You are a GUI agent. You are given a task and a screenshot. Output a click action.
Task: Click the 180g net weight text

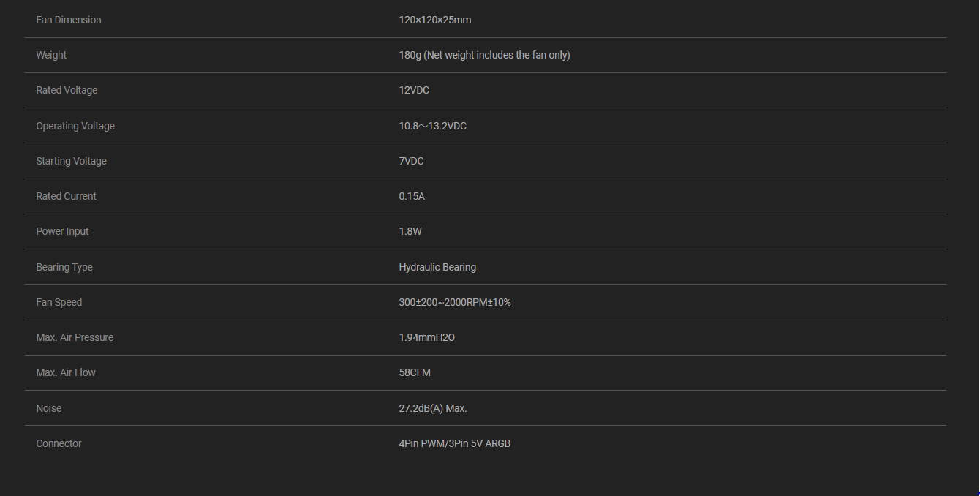[x=484, y=55]
